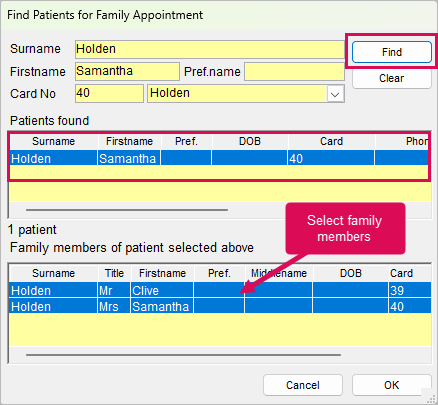Select Mrs Samantha Holden family member row

(220, 306)
